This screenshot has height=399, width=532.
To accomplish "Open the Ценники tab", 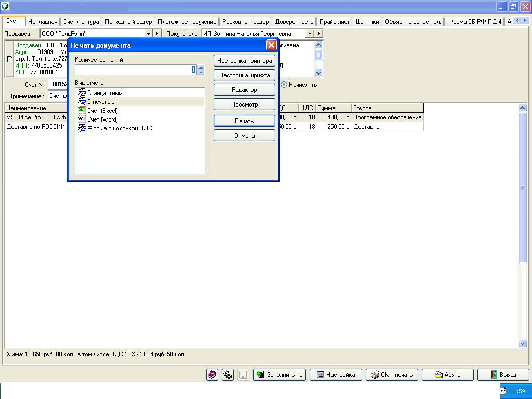I will (367, 22).
